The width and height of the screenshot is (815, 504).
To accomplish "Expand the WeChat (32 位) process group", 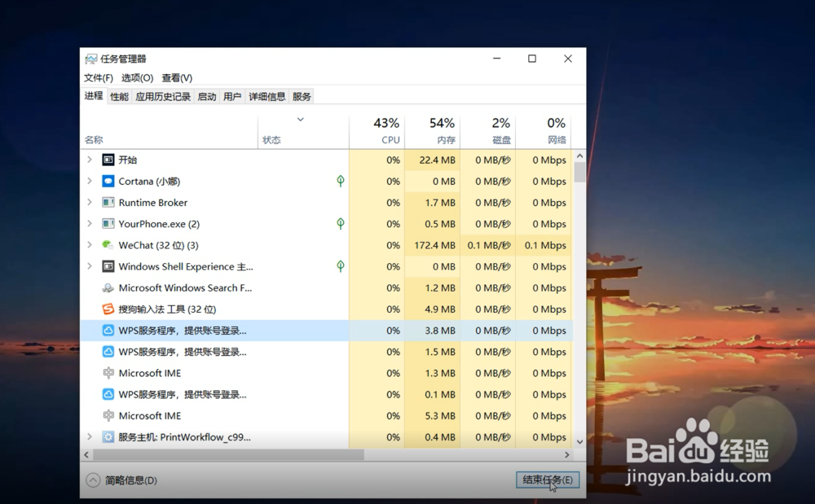I will tap(90, 245).
